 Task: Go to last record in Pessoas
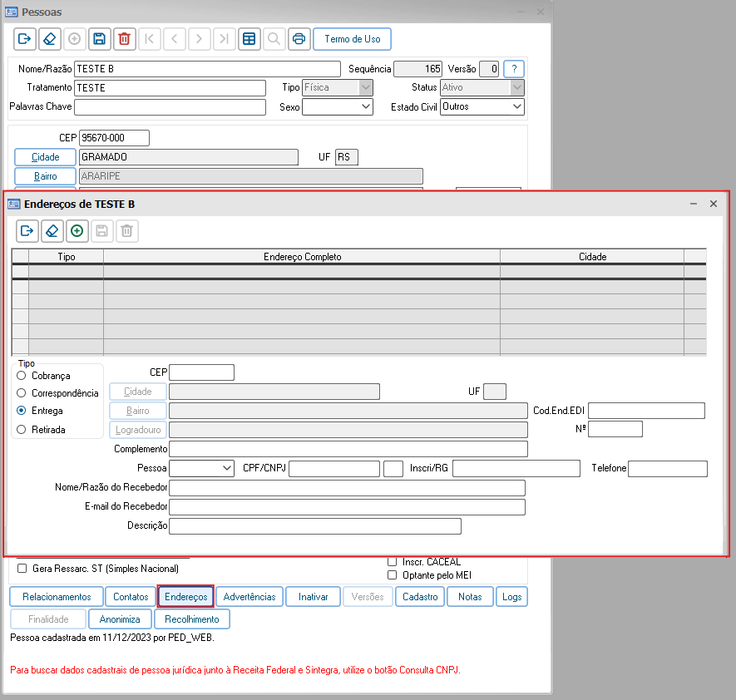(224, 39)
